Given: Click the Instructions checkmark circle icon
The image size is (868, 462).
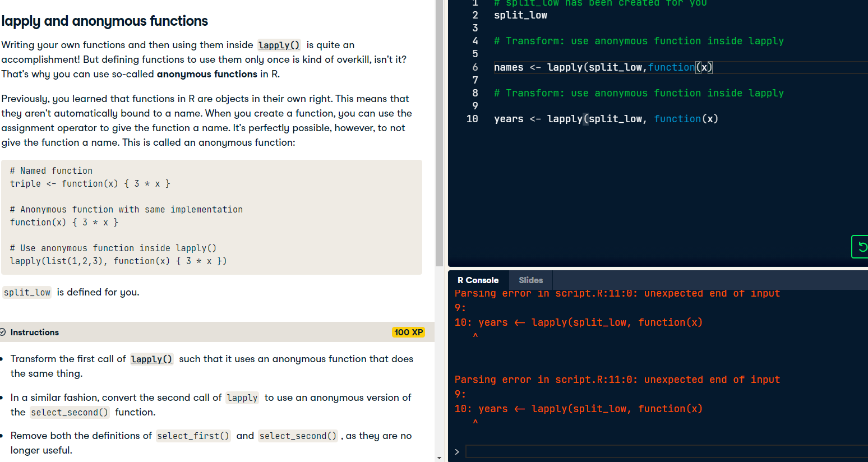Looking at the screenshot, I should click(x=3, y=332).
